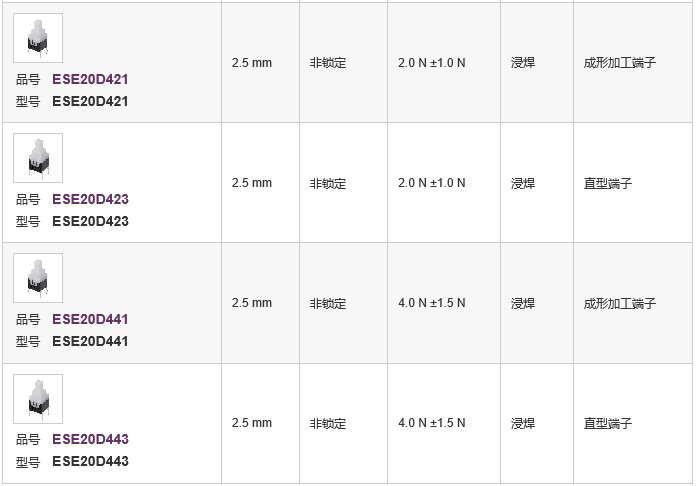Click 直型端子 in the ESE20D443 row

click(608, 423)
